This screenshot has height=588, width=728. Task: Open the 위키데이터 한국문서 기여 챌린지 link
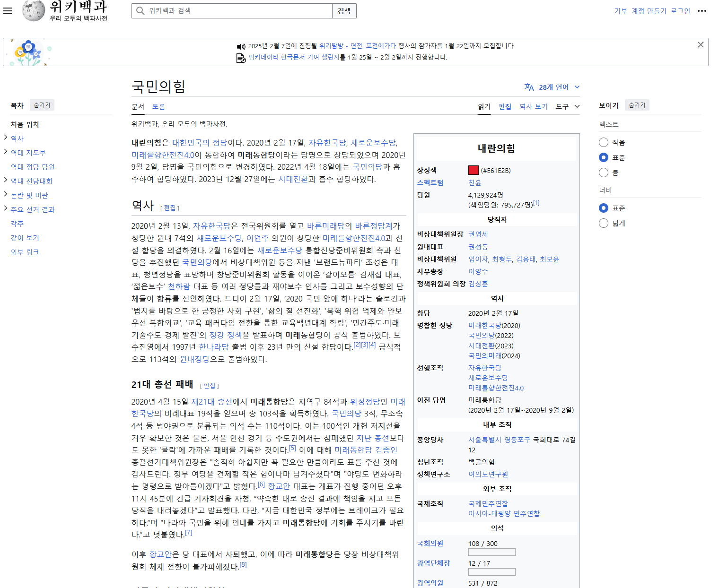tap(294, 57)
